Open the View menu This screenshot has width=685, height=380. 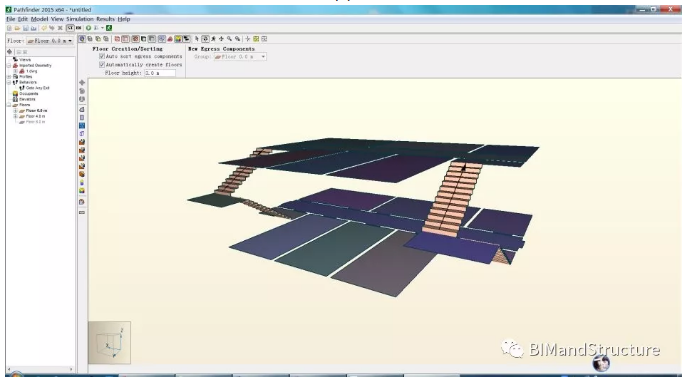click(57, 19)
